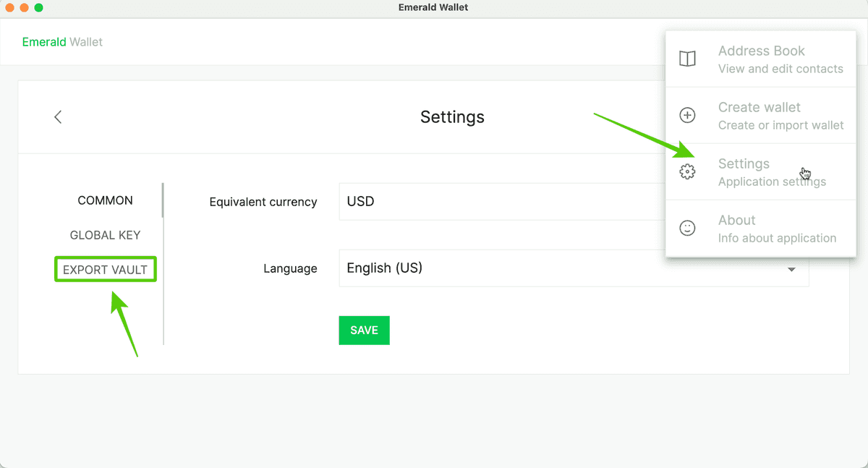Open About using the smiley face icon
This screenshot has height=468, width=868.
point(686,228)
